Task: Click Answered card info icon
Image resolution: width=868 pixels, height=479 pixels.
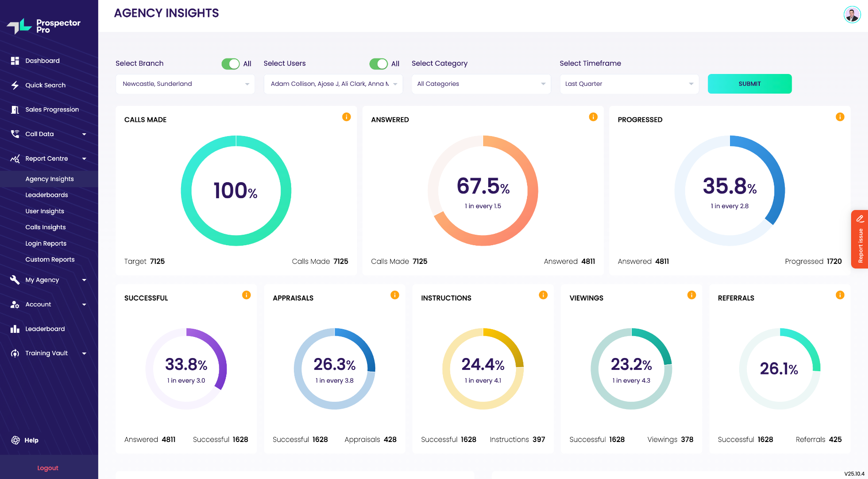Action: tap(593, 117)
